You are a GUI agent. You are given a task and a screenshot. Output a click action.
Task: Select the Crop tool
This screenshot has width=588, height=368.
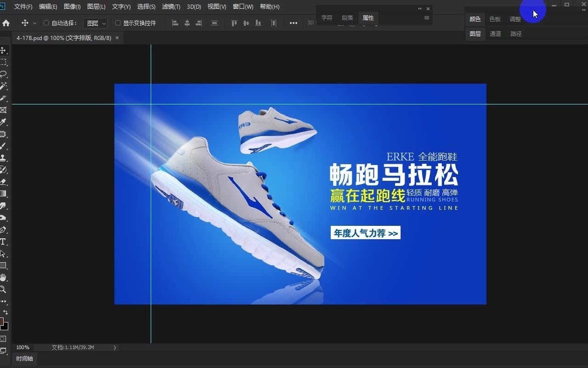3,98
